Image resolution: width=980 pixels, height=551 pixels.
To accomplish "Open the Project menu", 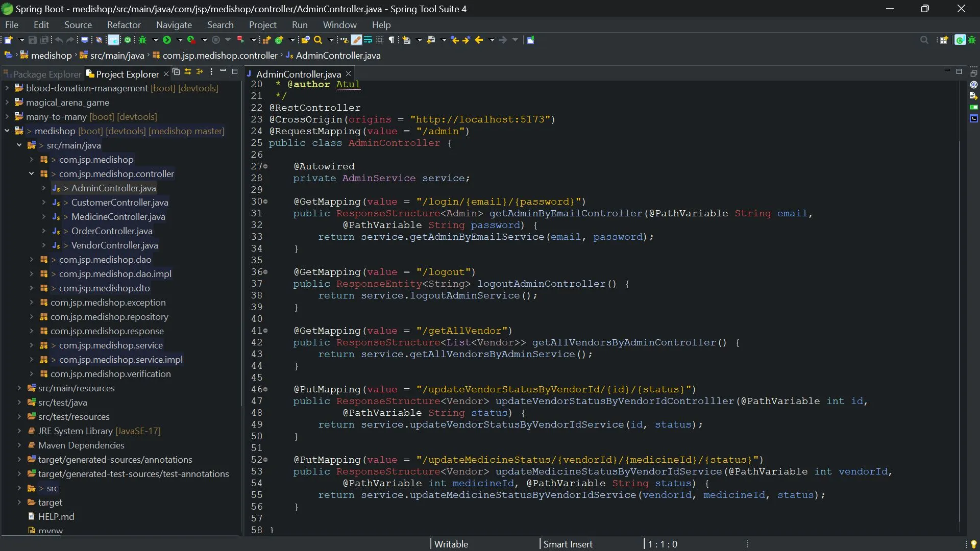I will 263,24.
